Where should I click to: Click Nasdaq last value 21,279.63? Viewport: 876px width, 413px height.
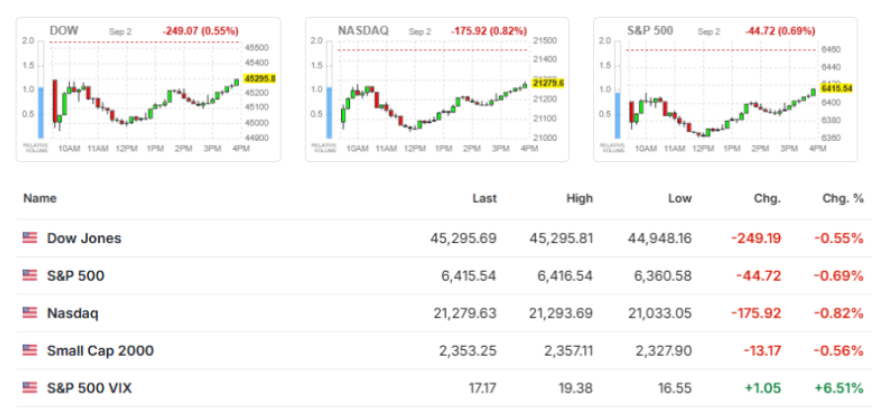pos(465,314)
